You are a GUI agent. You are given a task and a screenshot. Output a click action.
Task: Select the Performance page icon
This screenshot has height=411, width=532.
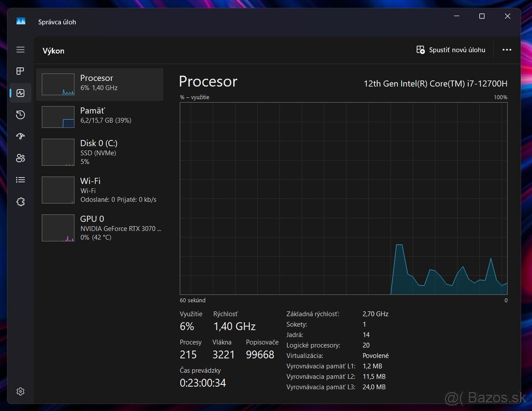coord(20,93)
